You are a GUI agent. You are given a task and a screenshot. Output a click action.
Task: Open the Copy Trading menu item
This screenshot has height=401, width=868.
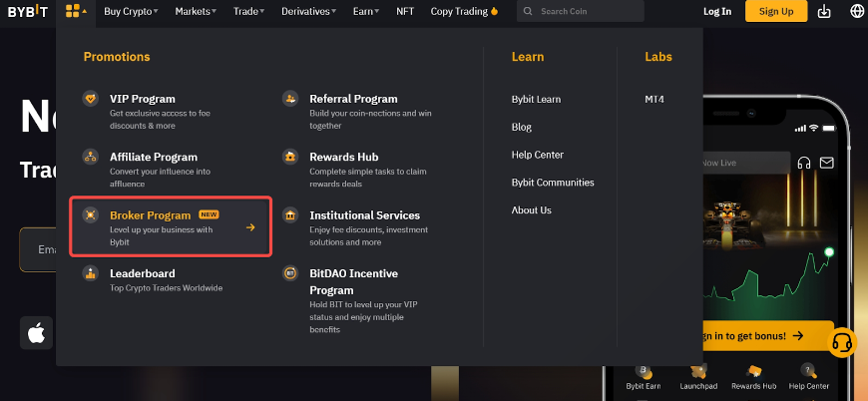click(x=463, y=12)
